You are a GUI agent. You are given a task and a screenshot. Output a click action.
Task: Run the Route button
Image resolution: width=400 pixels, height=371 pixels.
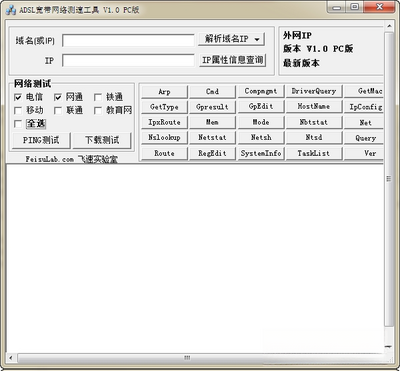point(164,153)
